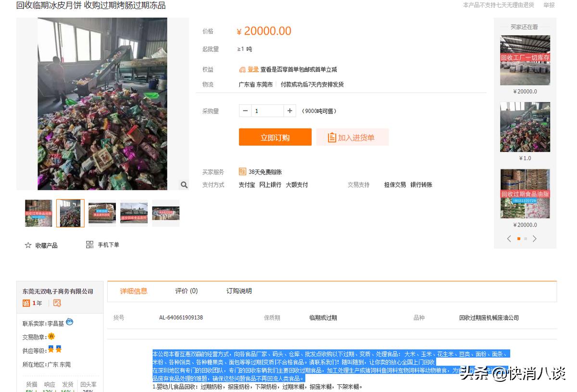Screen dimensions: 577x392
Task: Click 加入进货单 button
Action: [352, 137]
